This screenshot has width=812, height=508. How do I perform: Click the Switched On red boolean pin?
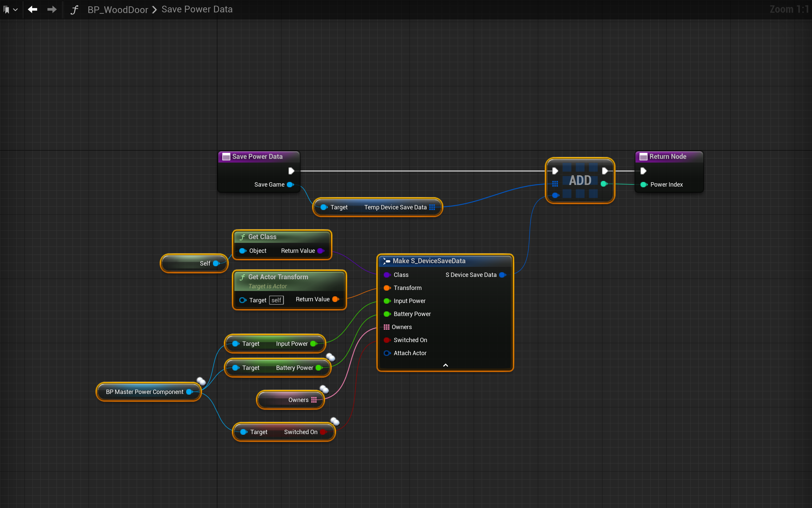[387, 340]
